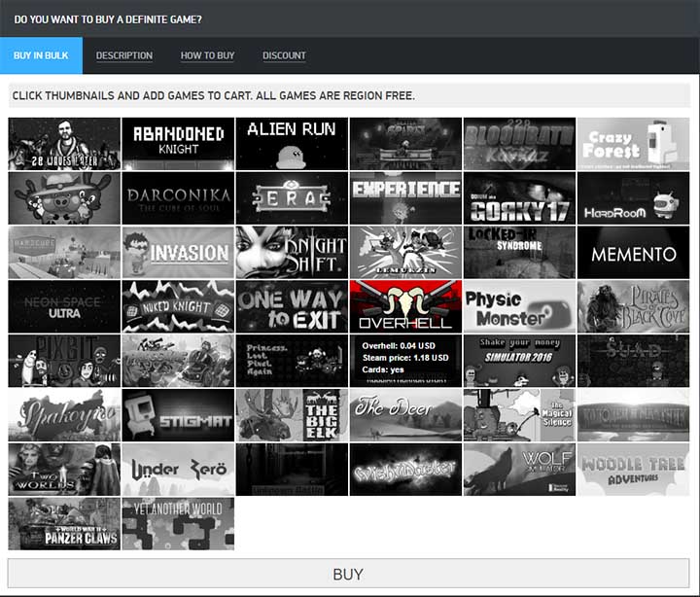Viewport: 700px width, 597px height.
Task: Select the Wishmaster thumbnail
Action: point(405,470)
